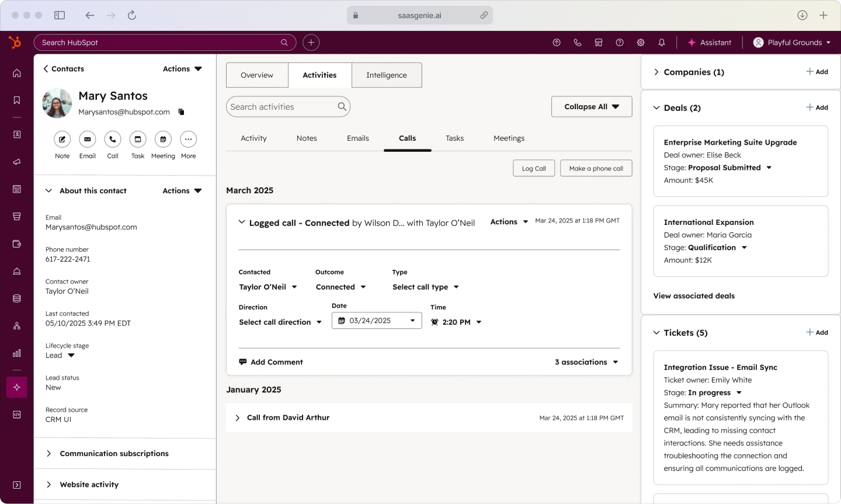This screenshot has height=504, width=841.
Task: Click the upgrade arrow icon in top bar
Action: point(557,43)
